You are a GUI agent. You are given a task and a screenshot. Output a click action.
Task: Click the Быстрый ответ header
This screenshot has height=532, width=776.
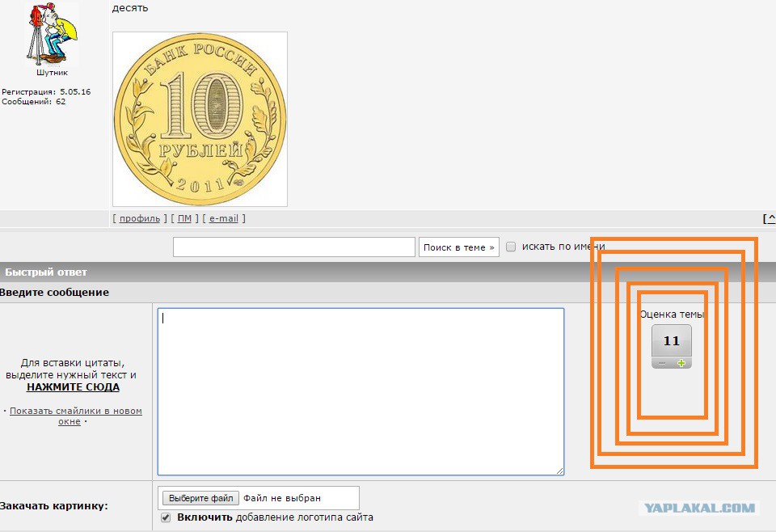[46, 272]
